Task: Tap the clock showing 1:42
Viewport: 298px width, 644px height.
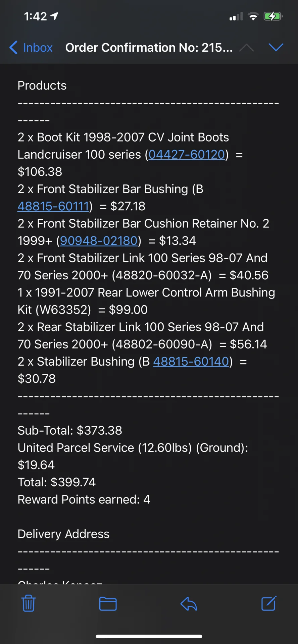Action: (36, 16)
